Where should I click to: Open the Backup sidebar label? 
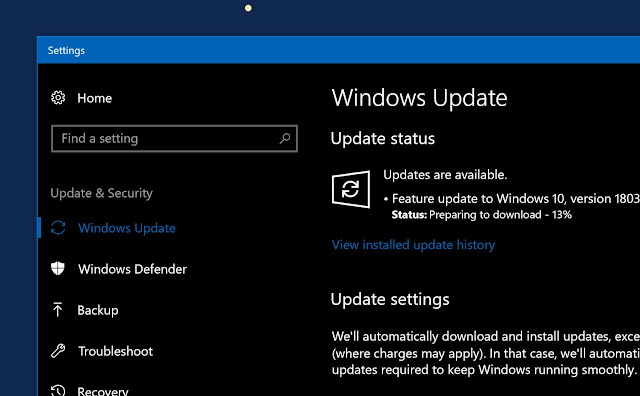pyautogui.click(x=98, y=310)
